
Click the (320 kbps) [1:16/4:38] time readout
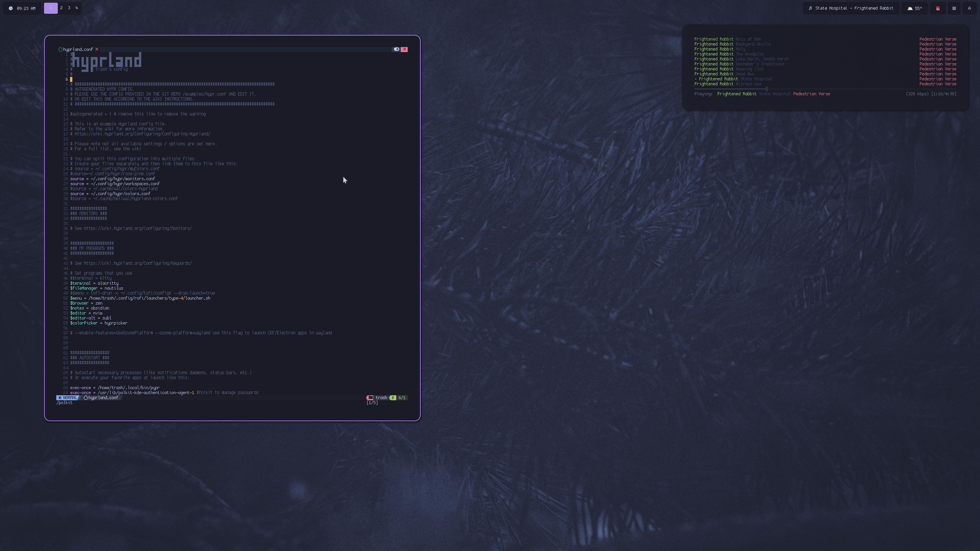[x=931, y=94]
